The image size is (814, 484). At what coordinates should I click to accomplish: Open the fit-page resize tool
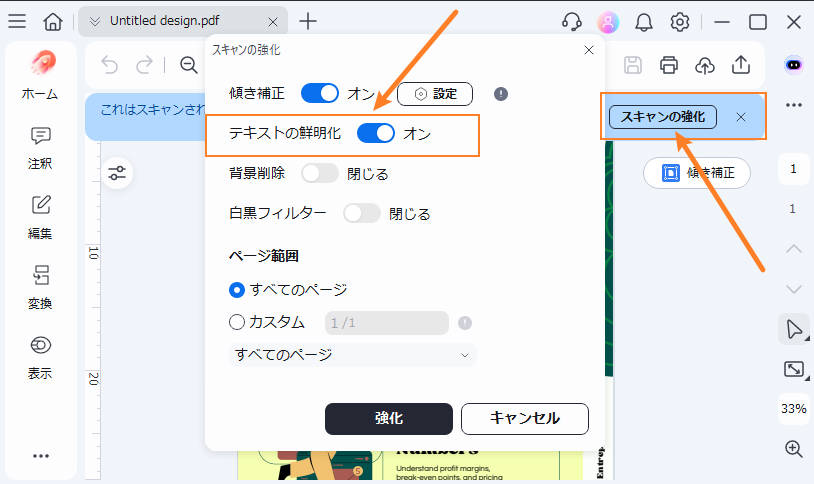pyautogui.click(x=794, y=369)
